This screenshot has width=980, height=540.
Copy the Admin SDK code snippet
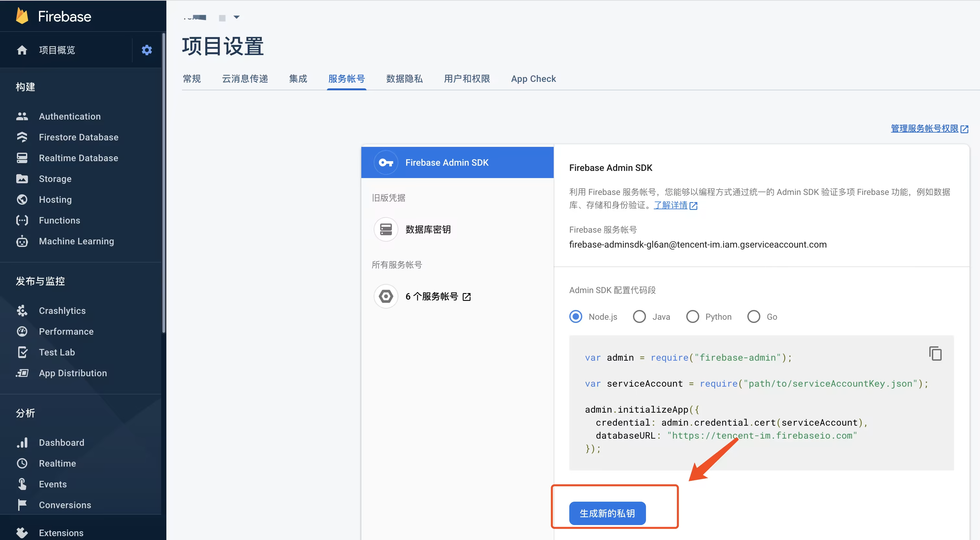click(x=935, y=353)
